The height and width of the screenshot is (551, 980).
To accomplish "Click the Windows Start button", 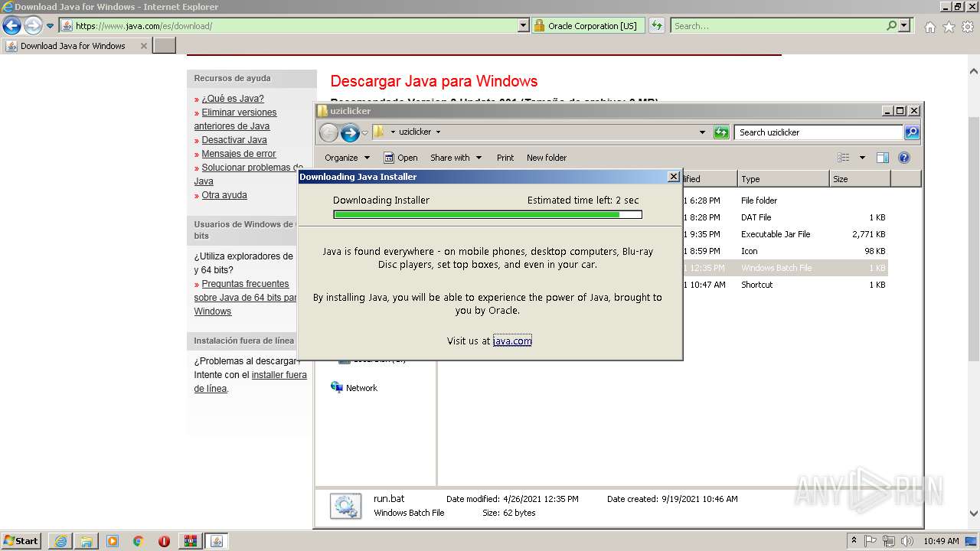I will [x=21, y=541].
